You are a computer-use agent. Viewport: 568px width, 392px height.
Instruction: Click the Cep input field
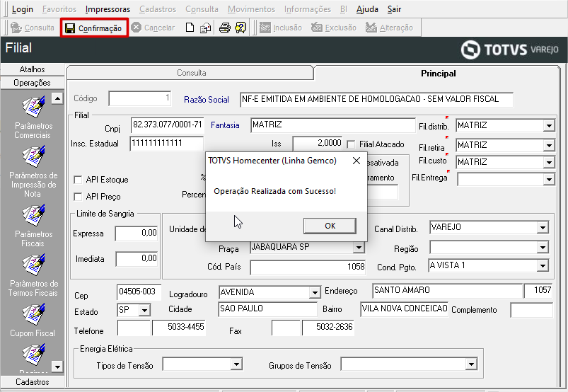tap(139, 292)
